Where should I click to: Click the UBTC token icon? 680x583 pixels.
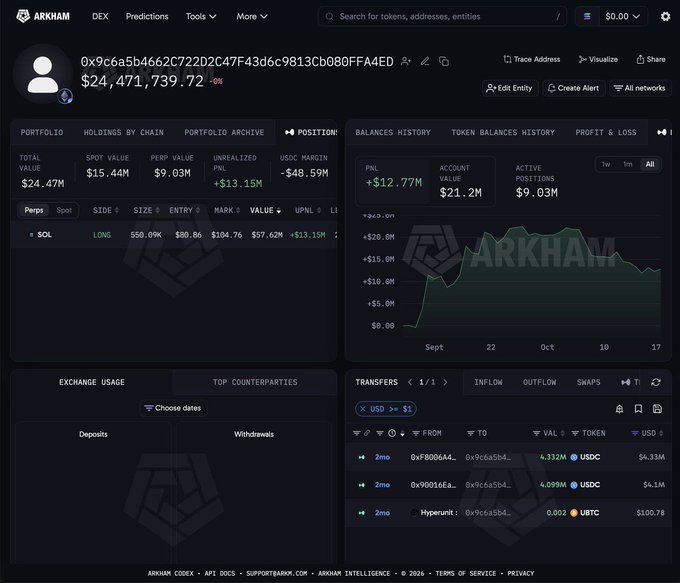click(574, 513)
